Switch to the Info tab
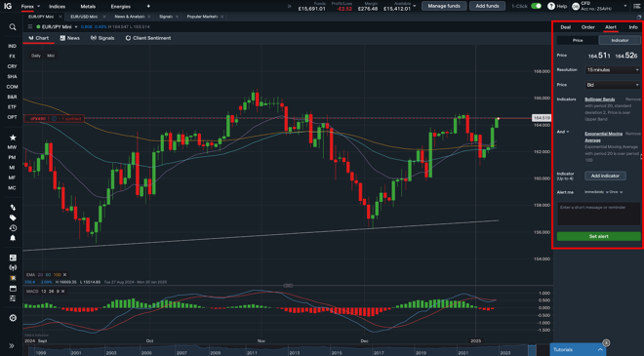644x356 pixels. [633, 27]
